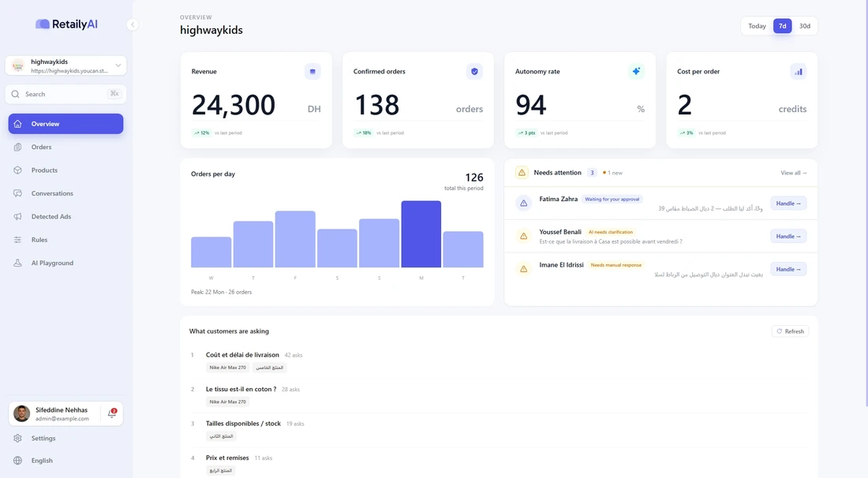Click the Waiting for your approval badge
This screenshot has width=868, height=478.
tap(612, 199)
